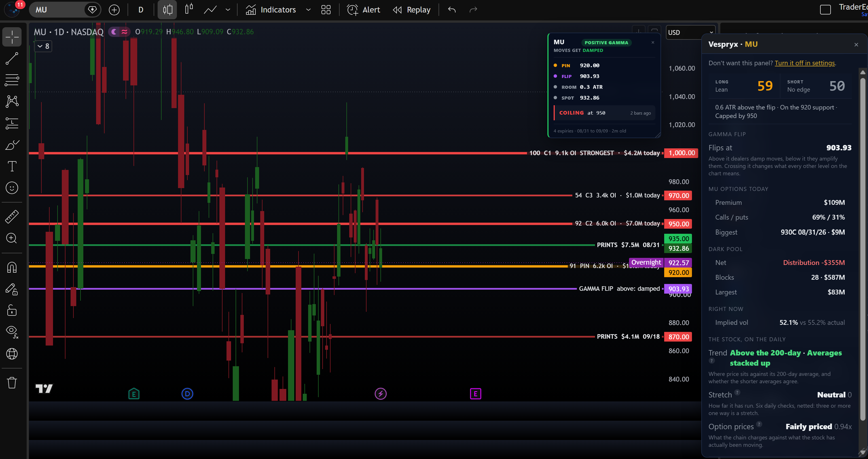The image size is (868, 459).
Task: Click the layout square icon beside TraderEd
Action: 825,10
